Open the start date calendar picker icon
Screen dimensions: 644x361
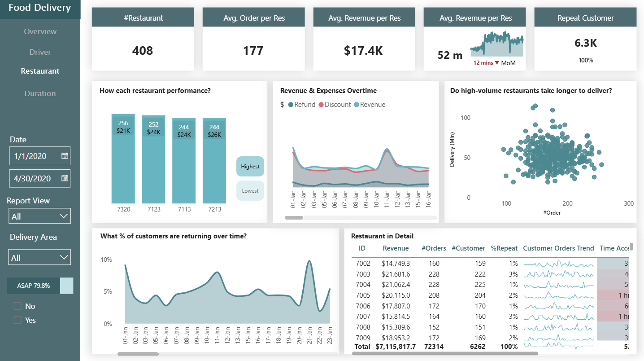(x=65, y=156)
